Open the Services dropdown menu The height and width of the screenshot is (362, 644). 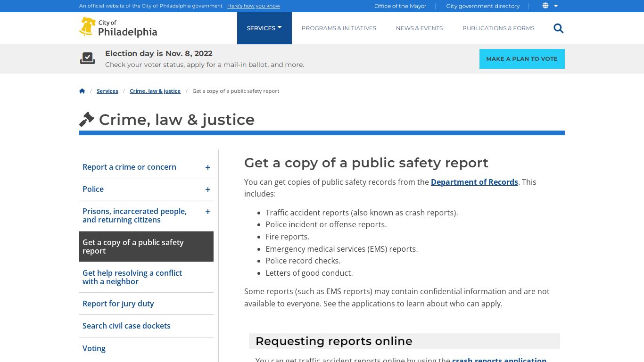(264, 28)
